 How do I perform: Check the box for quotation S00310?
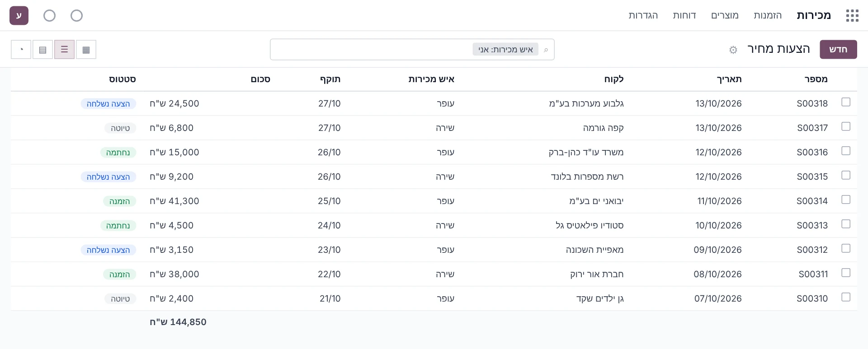pos(846,297)
